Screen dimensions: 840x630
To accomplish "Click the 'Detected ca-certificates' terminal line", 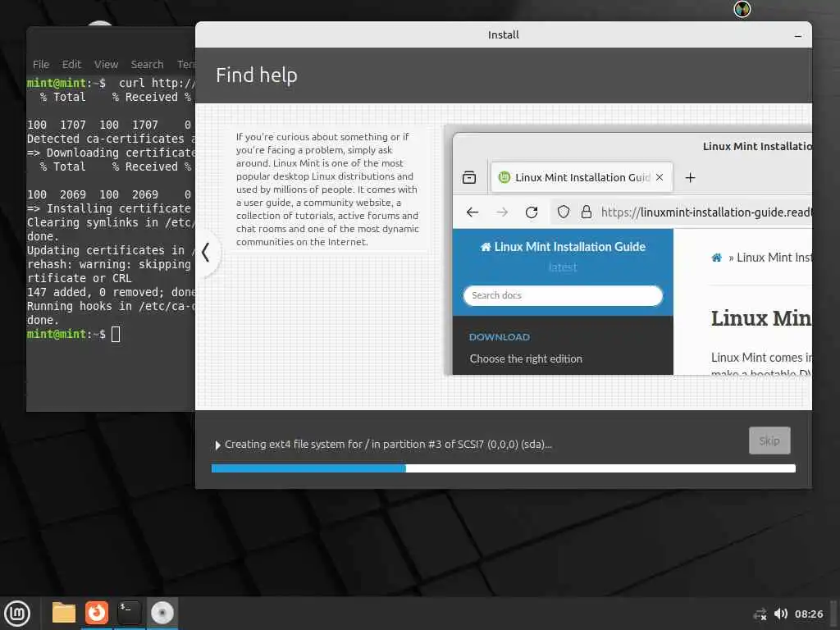I will coord(111,139).
